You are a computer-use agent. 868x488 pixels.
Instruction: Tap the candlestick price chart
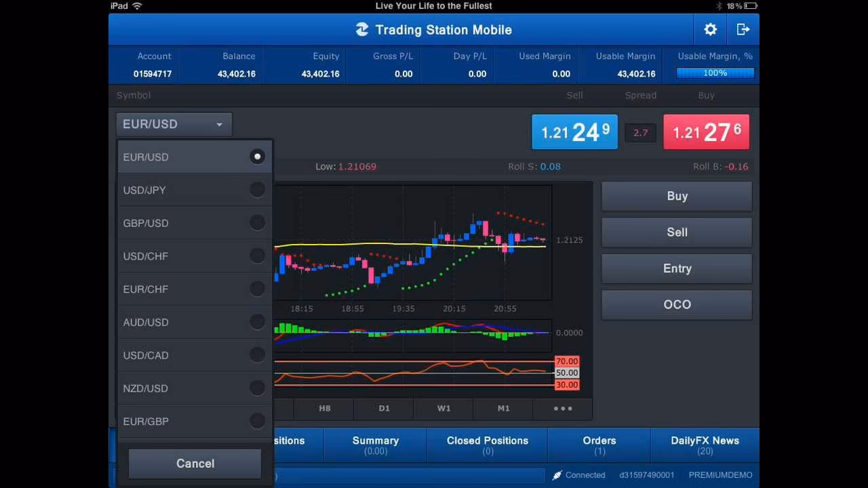click(x=413, y=242)
